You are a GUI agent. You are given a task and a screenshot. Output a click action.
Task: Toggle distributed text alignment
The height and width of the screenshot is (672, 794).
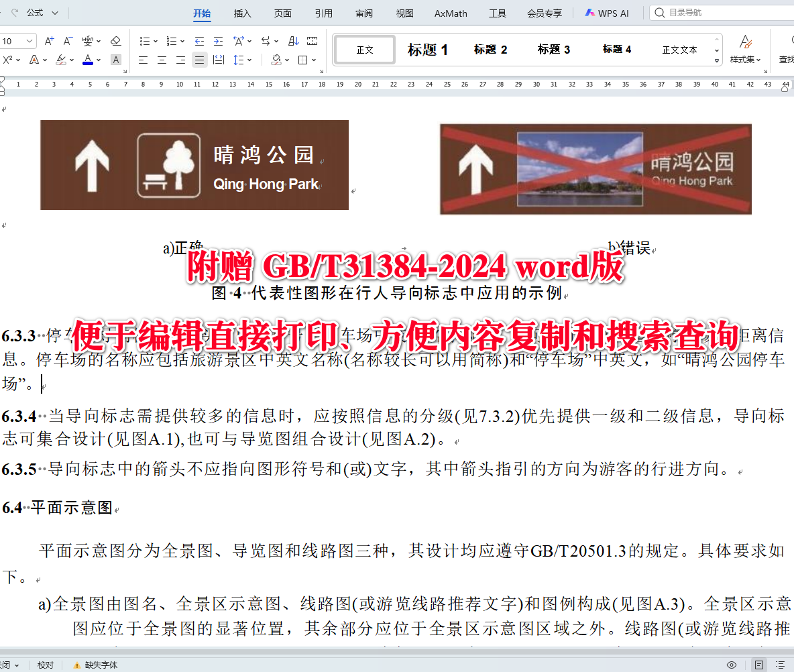(219, 60)
